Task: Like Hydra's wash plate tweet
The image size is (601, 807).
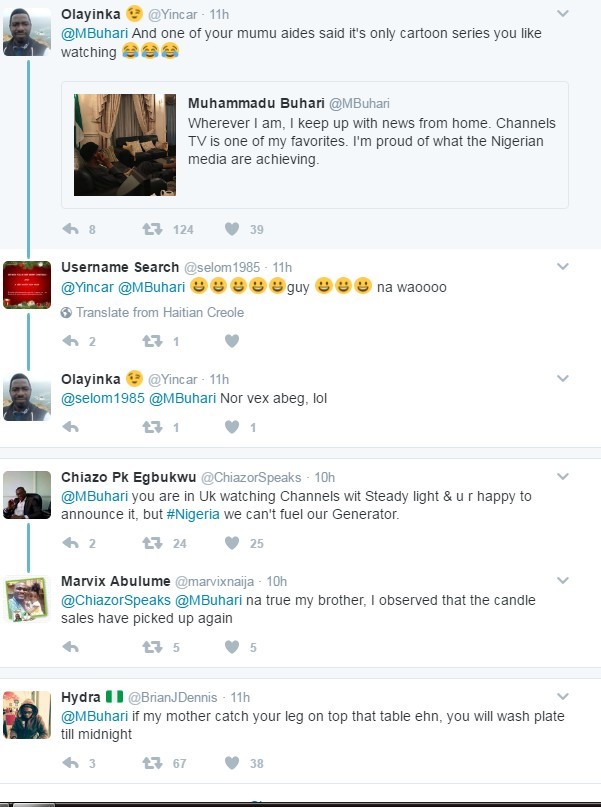Action: click(232, 763)
